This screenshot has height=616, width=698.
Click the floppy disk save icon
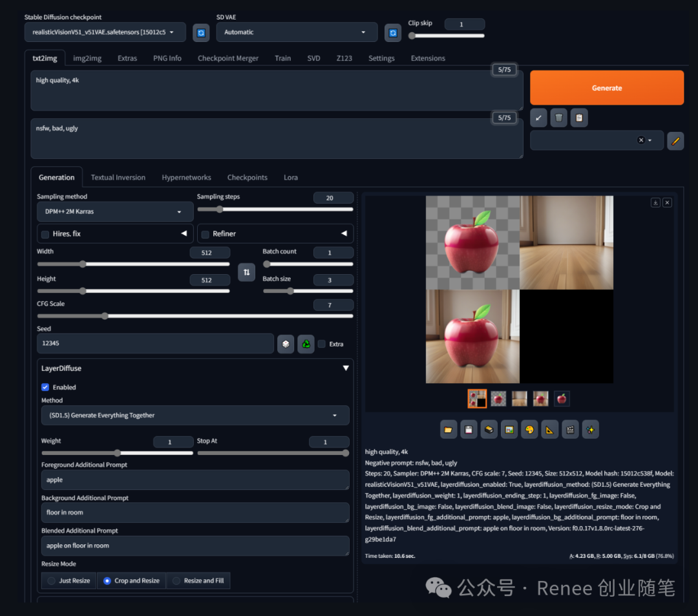click(469, 429)
